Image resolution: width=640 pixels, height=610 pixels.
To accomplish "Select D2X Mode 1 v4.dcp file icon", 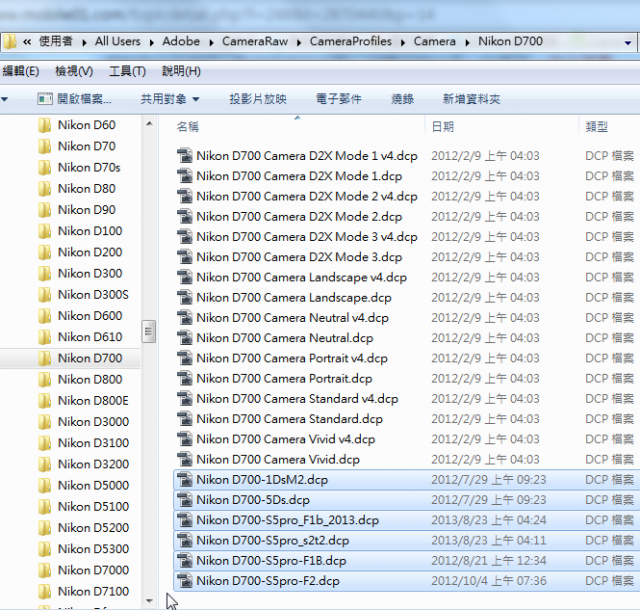I will click(185, 156).
